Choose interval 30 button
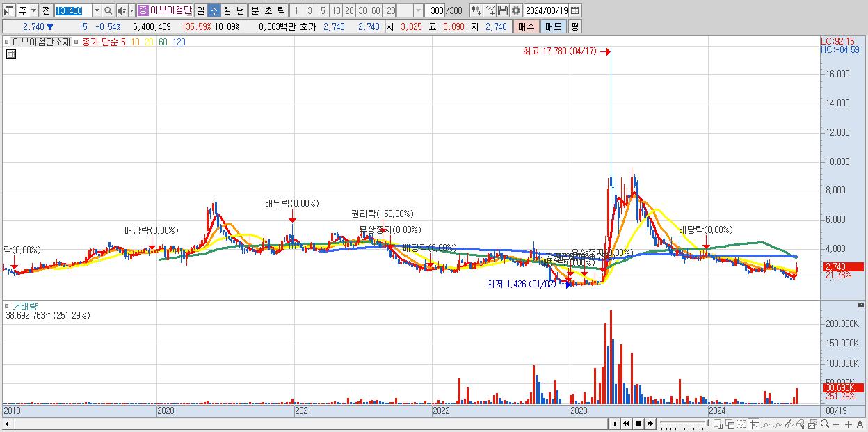Image resolution: width=868 pixels, height=432 pixels. point(362,10)
